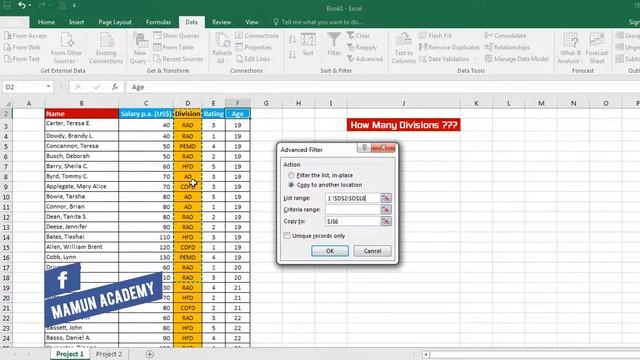Click the Properties ribbon button
640x360 pixels.
coord(253,47)
